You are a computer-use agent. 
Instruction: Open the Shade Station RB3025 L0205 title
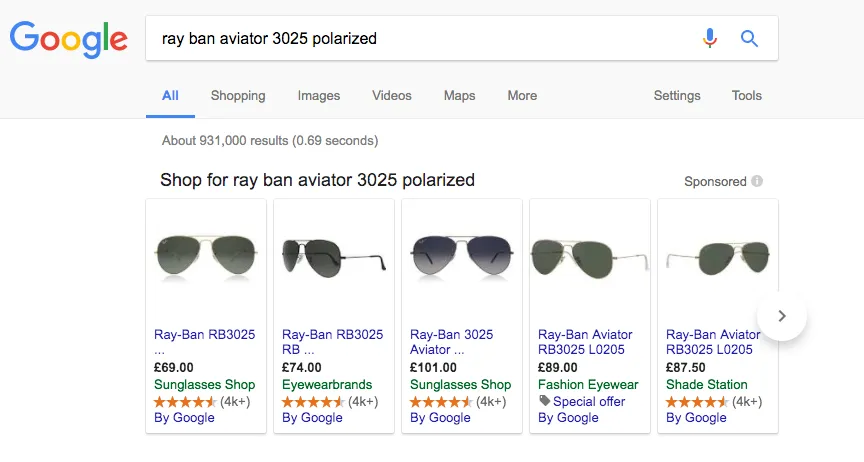click(713, 342)
